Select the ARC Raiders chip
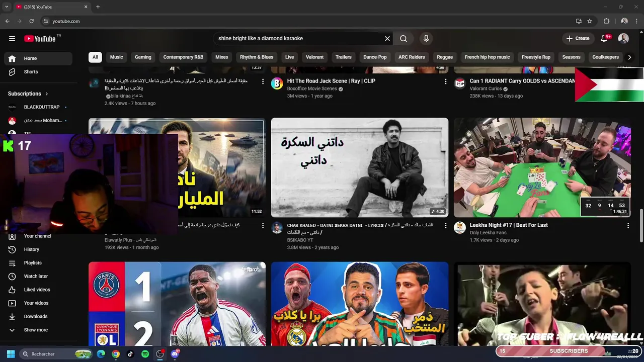644x362 pixels. pyautogui.click(x=412, y=57)
